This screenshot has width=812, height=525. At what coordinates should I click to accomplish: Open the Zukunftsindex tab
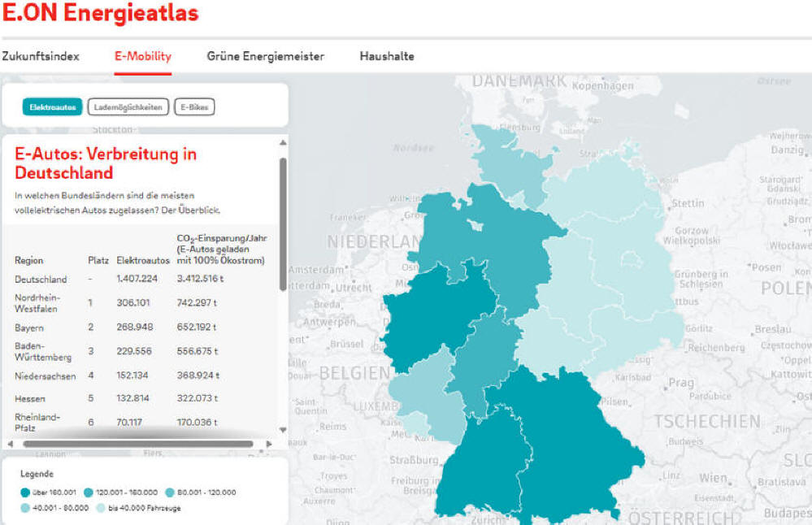point(41,56)
